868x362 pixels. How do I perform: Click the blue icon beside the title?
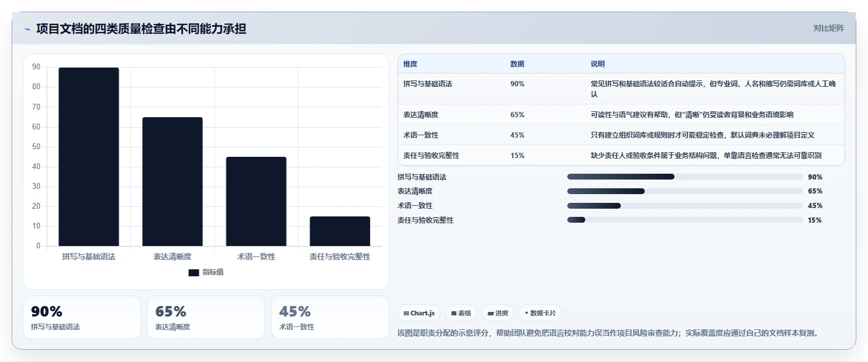pyautogui.click(x=27, y=29)
